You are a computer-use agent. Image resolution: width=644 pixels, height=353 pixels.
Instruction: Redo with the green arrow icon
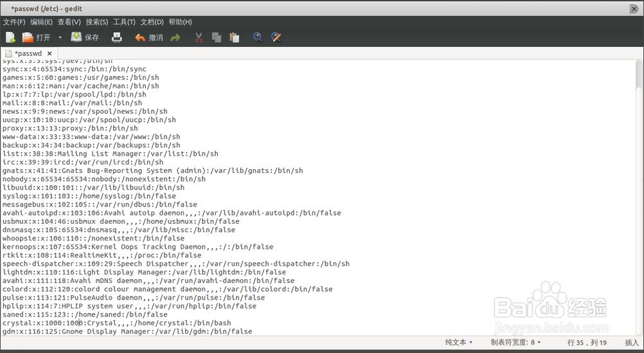(175, 38)
